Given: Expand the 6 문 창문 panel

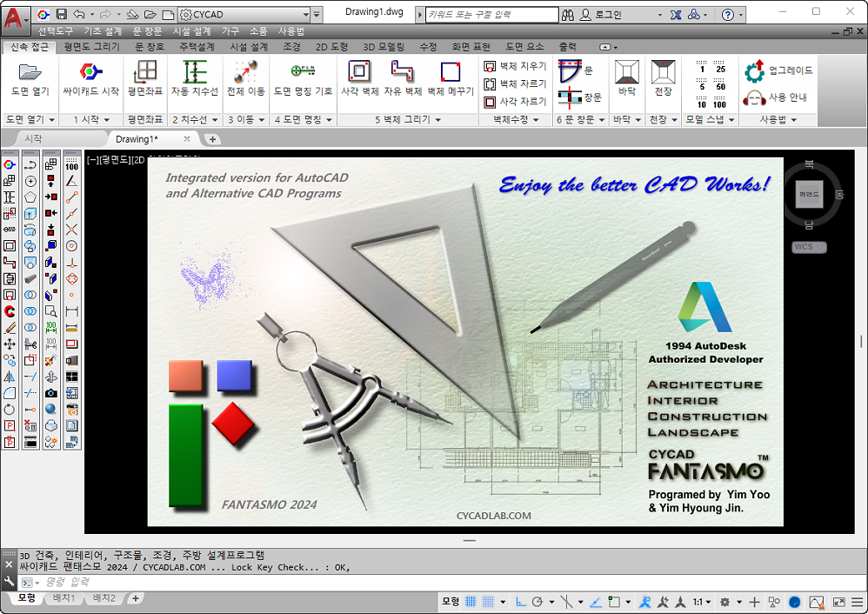Looking at the screenshot, I should point(581,120).
